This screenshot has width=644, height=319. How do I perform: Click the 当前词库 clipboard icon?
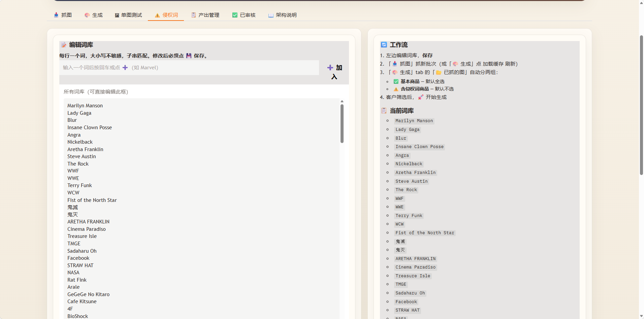[x=384, y=111]
